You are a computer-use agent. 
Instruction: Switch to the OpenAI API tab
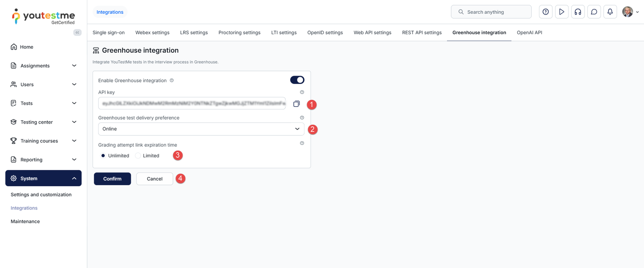pos(529,33)
